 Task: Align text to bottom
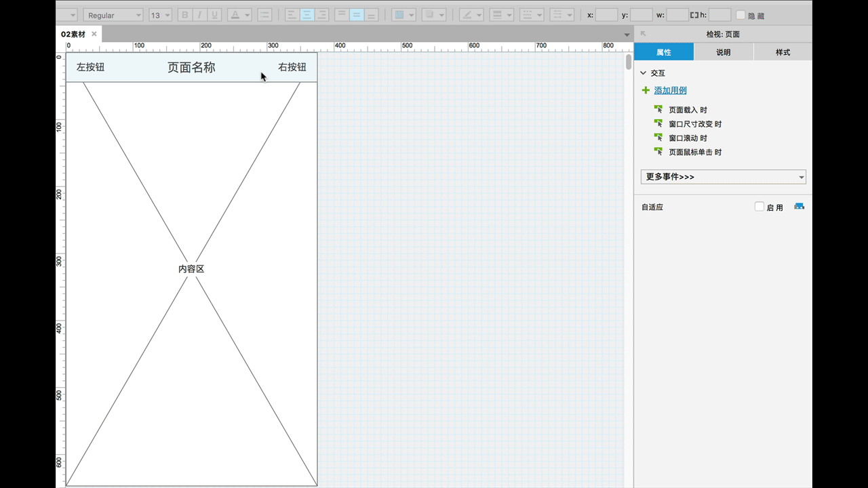click(372, 15)
